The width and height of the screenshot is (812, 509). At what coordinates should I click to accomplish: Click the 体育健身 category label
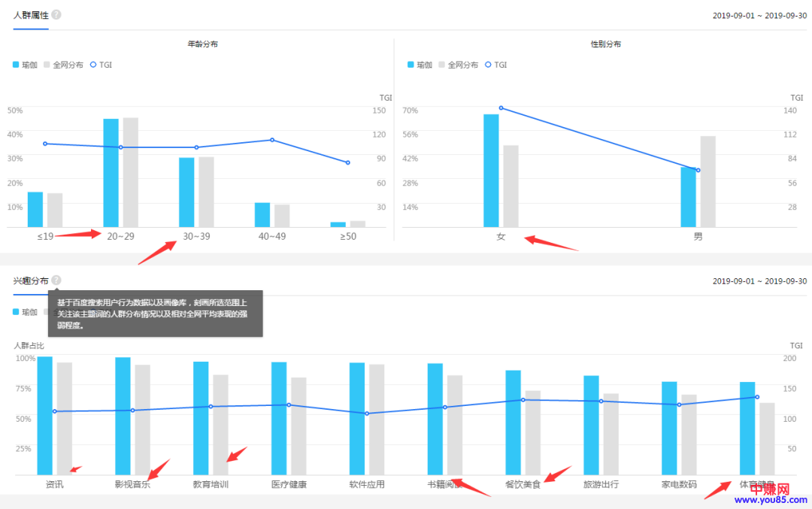pyautogui.click(x=757, y=484)
